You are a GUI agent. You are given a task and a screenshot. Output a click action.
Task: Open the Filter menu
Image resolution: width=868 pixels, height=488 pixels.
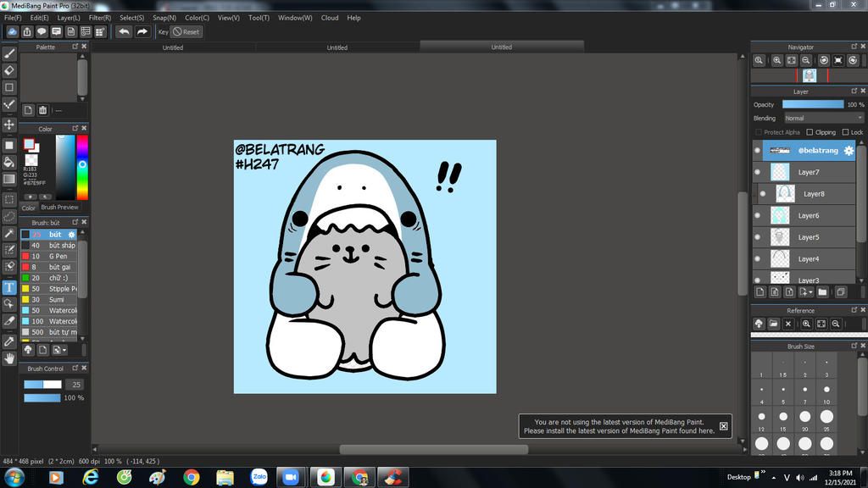[x=100, y=18]
